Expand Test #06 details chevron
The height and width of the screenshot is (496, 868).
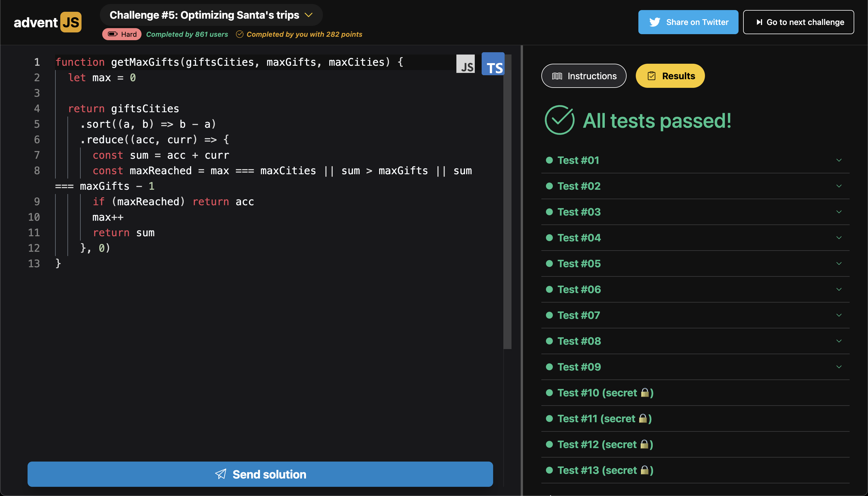coord(839,289)
